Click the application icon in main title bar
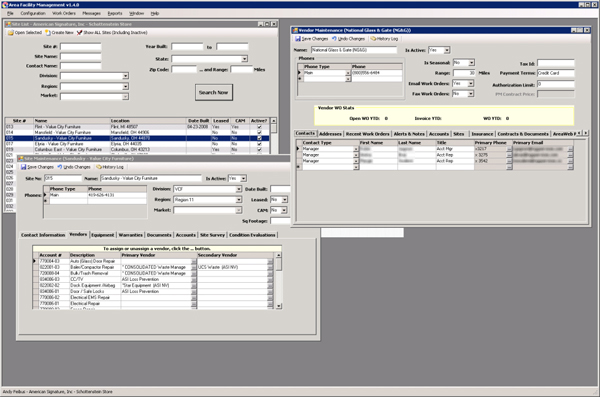The image size is (600, 397). click(x=5, y=5)
